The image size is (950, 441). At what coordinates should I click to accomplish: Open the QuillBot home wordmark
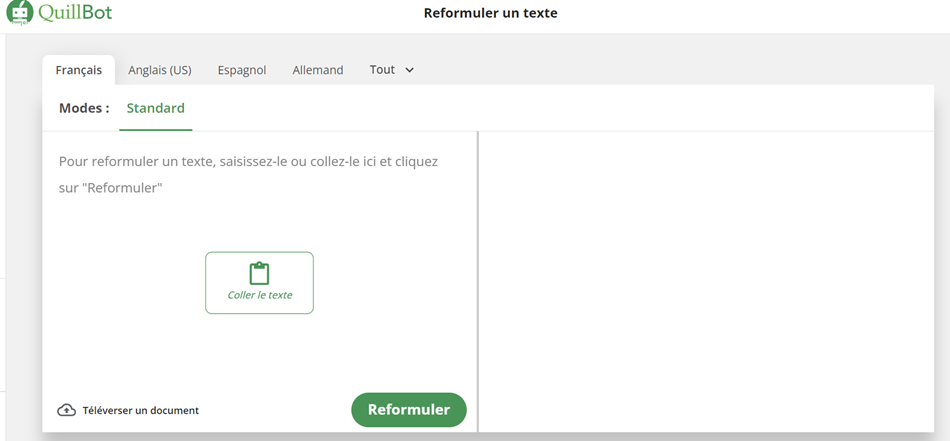tap(75, 13)
